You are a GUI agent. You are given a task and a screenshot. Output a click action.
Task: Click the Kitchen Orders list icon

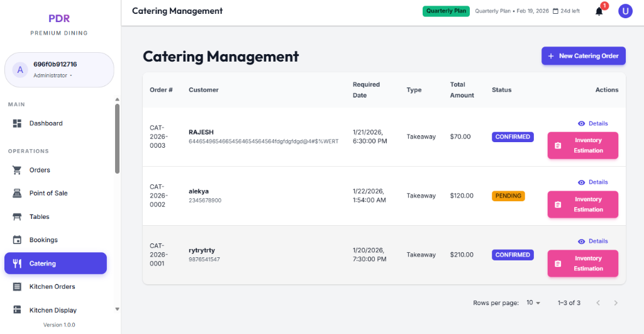18,286
